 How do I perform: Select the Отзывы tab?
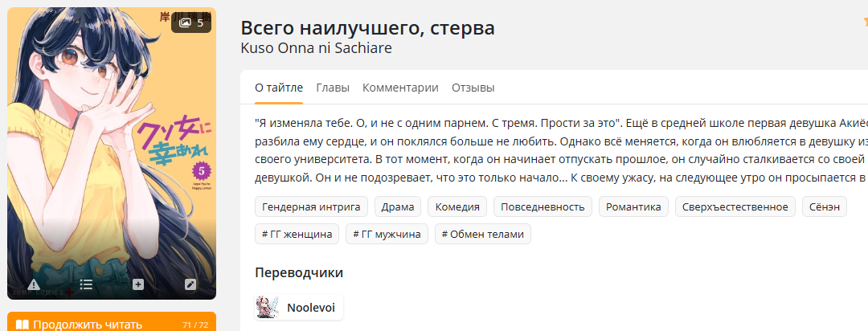pyautogui.click(x=473, y=88)
